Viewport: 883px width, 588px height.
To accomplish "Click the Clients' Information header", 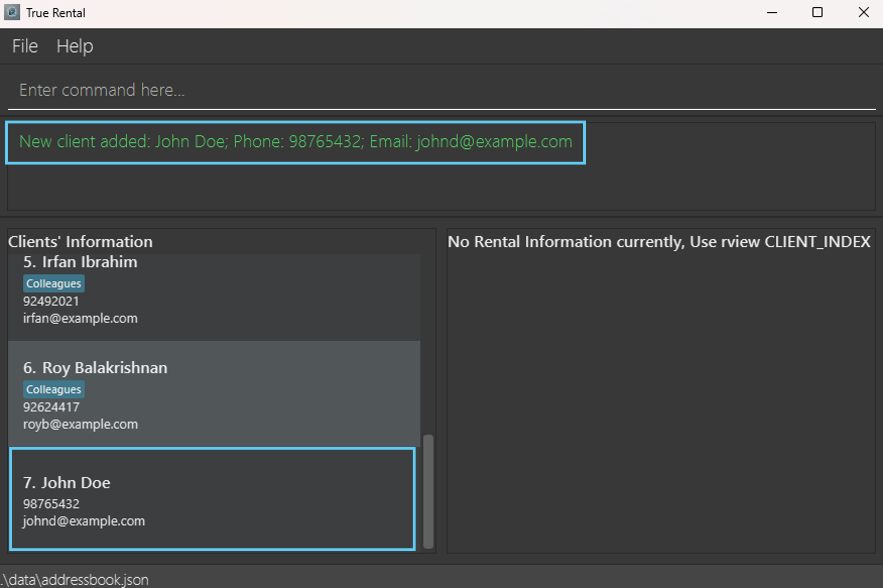I will (x=80, y=242).
